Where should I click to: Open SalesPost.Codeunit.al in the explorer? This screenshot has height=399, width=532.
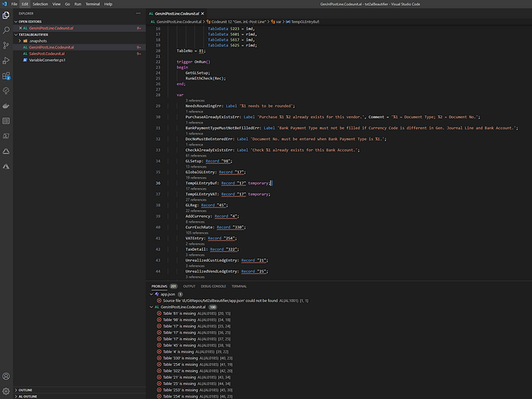(47, 54)
